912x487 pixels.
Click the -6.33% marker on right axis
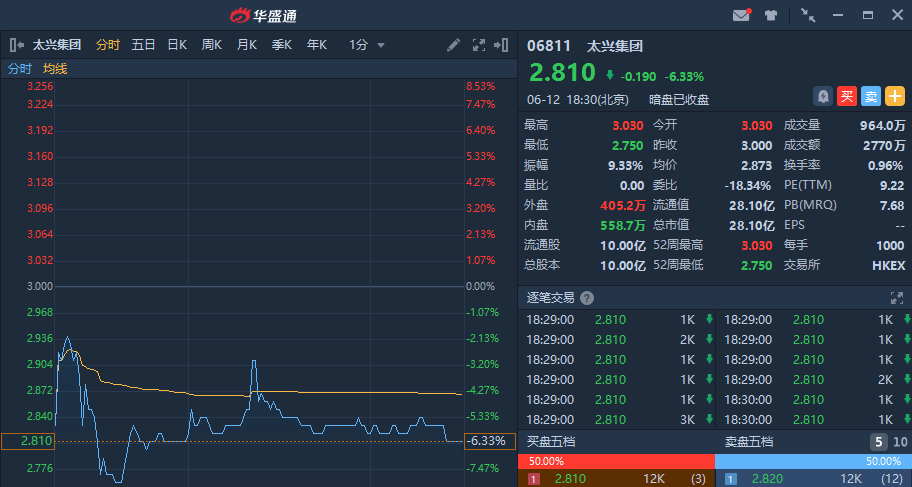tap(489, 441)
